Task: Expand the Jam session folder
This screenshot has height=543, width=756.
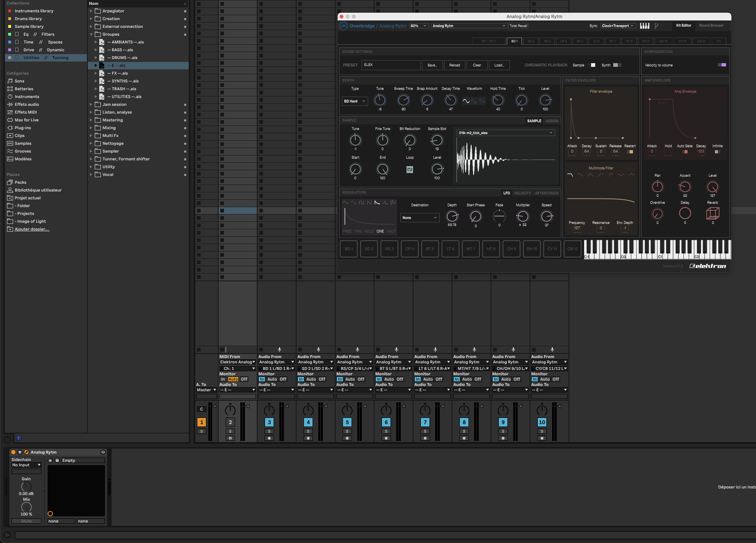Action: (91, 105)
